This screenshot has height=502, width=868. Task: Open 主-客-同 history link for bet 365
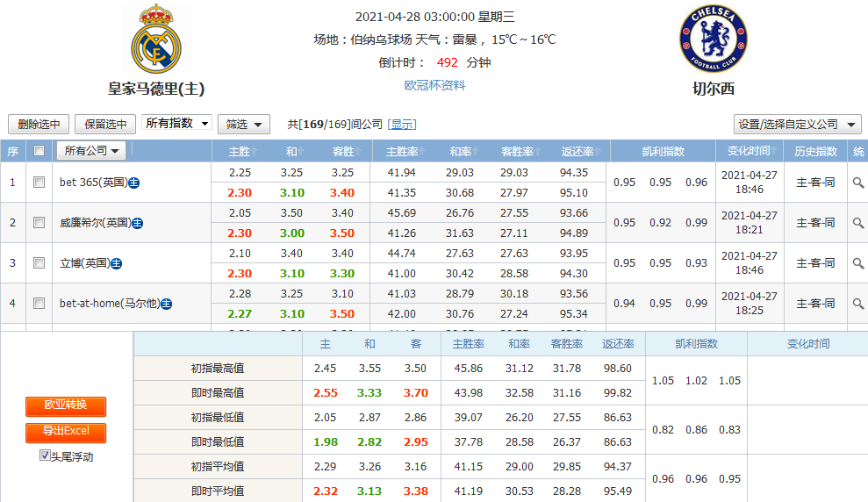[x=815, y=182]
